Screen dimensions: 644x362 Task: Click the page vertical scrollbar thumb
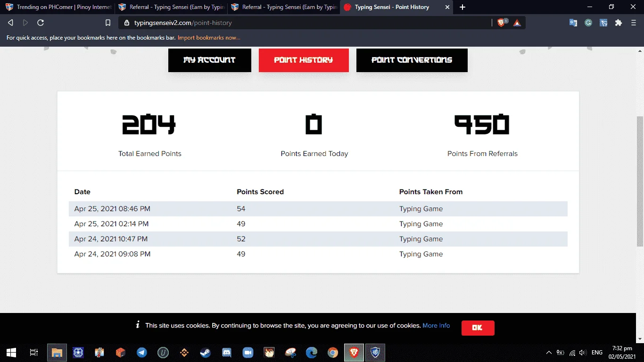tap(640, 181)
